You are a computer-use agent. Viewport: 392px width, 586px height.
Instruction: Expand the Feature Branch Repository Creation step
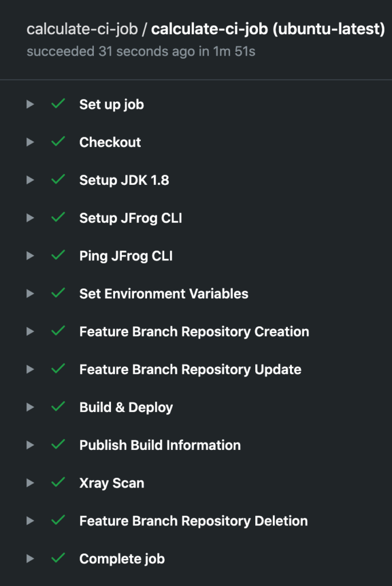(30, 331)
